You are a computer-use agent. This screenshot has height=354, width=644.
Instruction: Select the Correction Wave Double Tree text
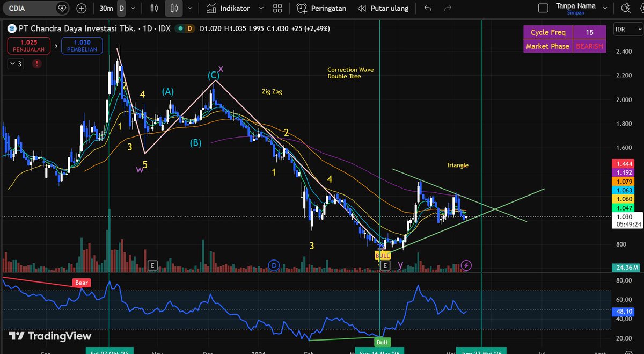(x=350, y=73)
